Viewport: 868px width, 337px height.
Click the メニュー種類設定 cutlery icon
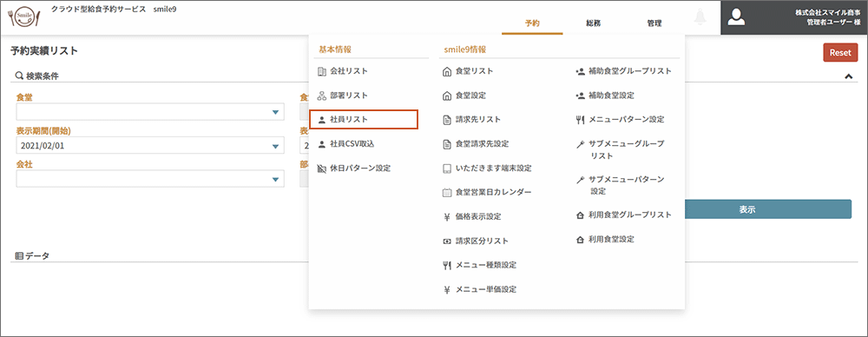[447, 265]
